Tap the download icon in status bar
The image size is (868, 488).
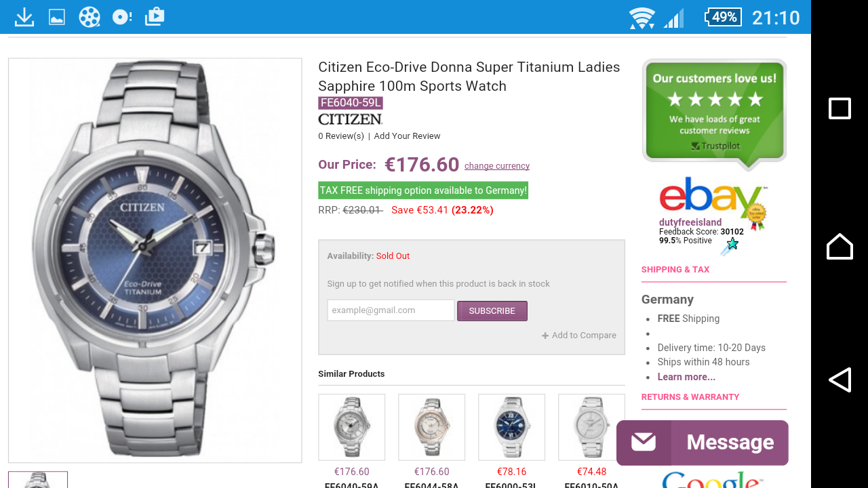(x=24, y=17)
